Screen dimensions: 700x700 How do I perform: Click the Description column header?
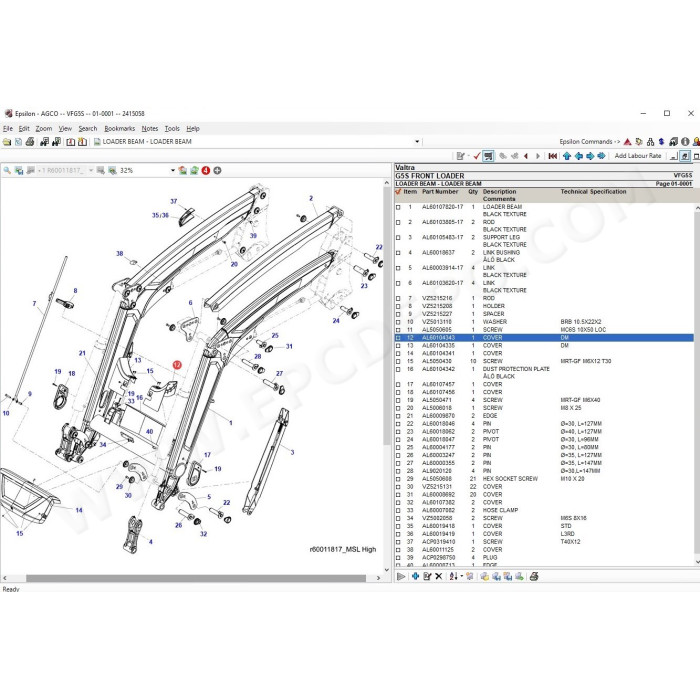tap(499, 192)
